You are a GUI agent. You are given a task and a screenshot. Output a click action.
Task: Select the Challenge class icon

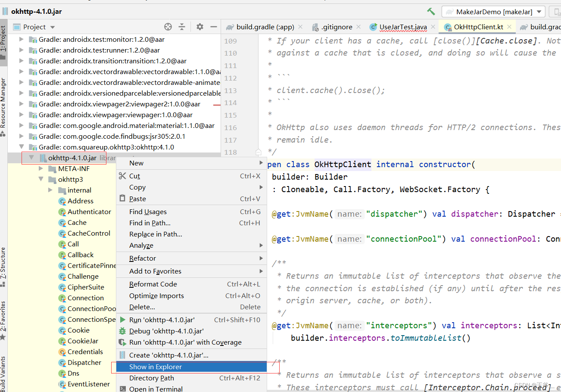62,277
